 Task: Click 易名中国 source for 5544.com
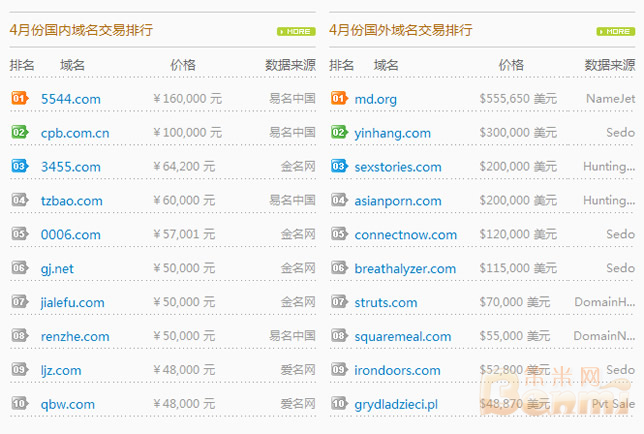292,99
